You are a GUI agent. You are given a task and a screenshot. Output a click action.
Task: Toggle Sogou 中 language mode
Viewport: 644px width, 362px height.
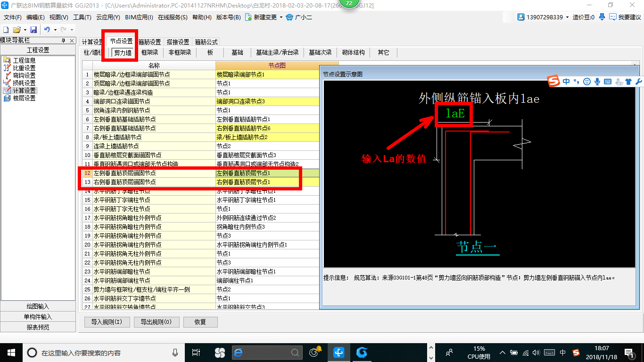coord(566,82)
